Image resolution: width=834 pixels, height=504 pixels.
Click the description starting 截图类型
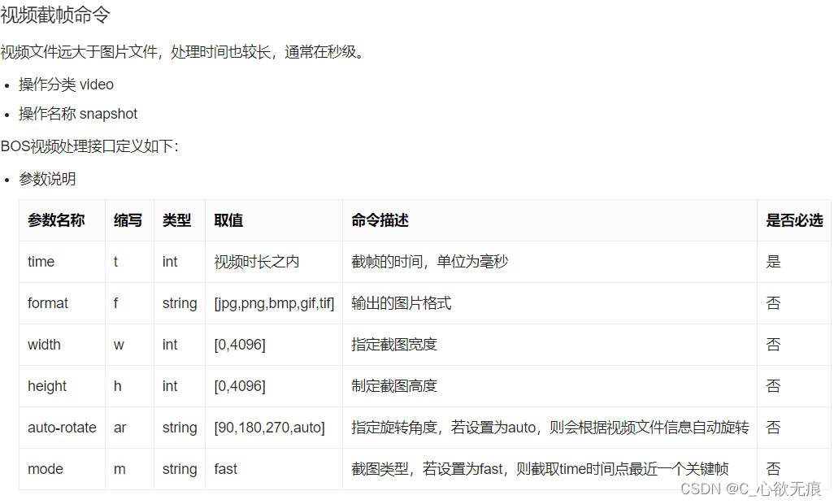tap(540, 469)
